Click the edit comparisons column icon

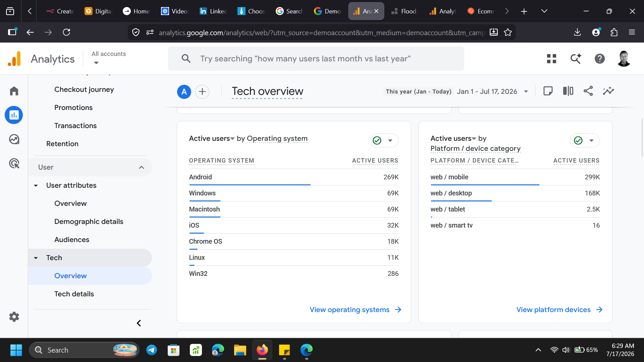click(x=568, y=91)
